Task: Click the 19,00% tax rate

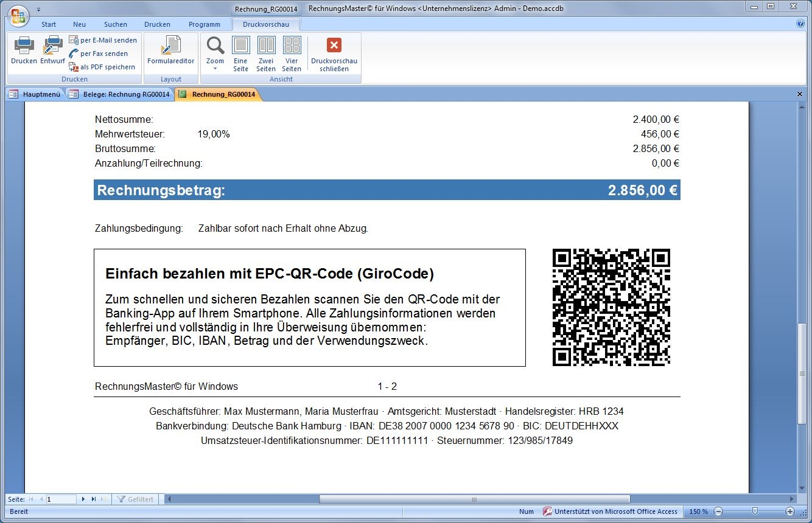Action: coord(214,134)
